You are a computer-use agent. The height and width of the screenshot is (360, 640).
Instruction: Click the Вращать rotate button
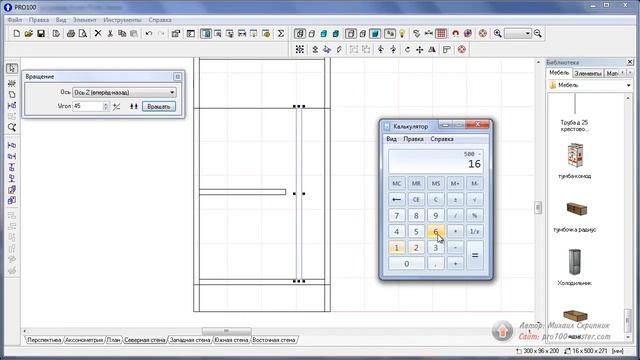(x=159, y=107)
